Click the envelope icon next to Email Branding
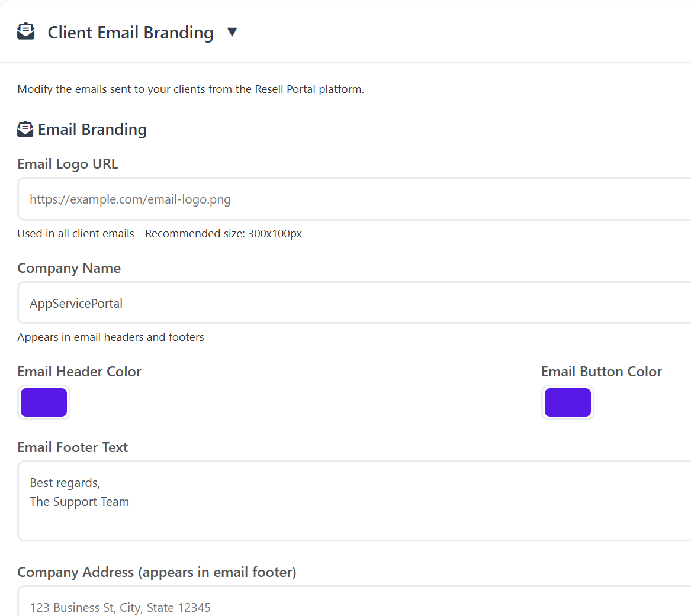The width and height of the screenshot is (691, 616). [x=25, y=129]
